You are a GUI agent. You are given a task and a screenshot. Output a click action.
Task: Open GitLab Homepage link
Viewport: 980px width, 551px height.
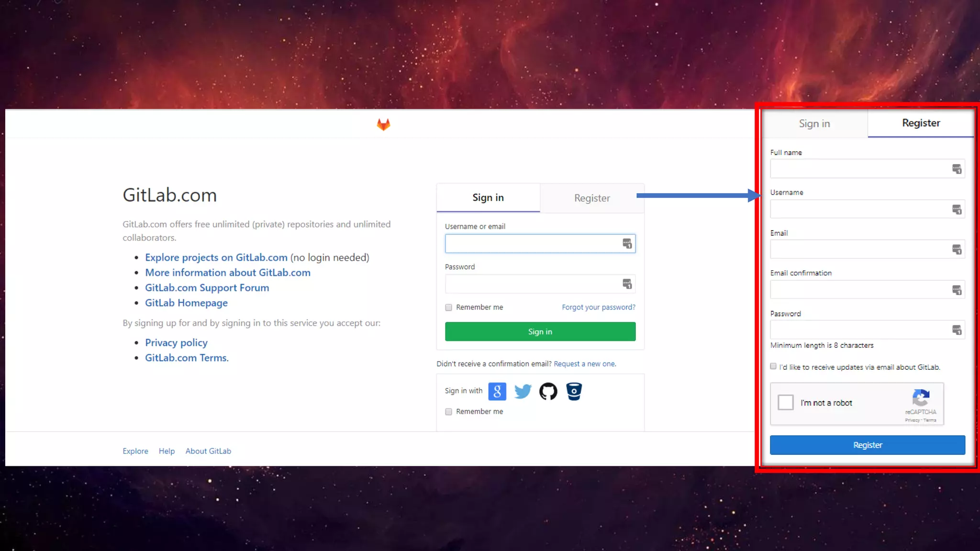pyautogui.click(x=187, y=303)
